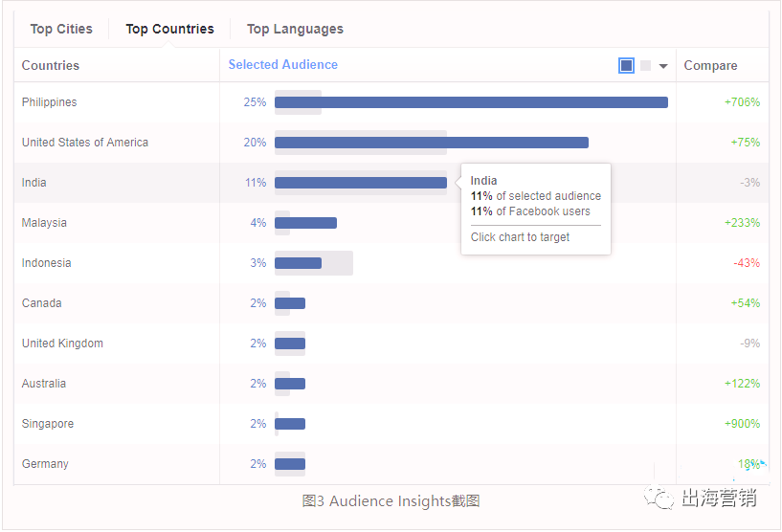
Task: Target the Indonesia chart bar
Action: [298, 263]
